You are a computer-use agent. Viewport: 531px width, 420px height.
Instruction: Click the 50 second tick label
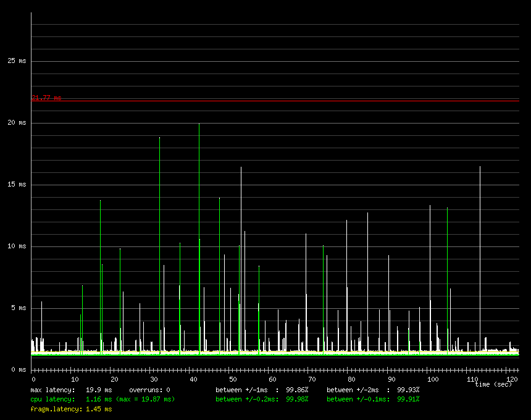[x=233, y=379]
